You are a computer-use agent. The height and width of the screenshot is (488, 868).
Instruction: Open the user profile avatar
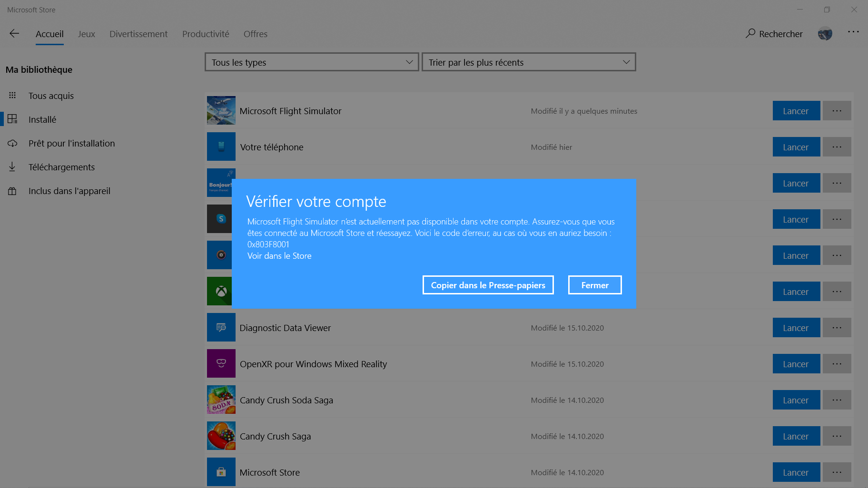(x=825, y=34)
